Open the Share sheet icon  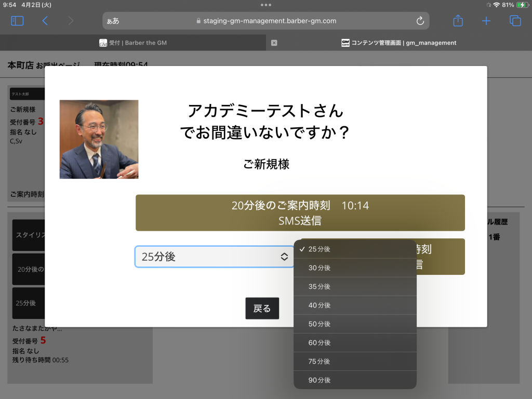[458, 21]
